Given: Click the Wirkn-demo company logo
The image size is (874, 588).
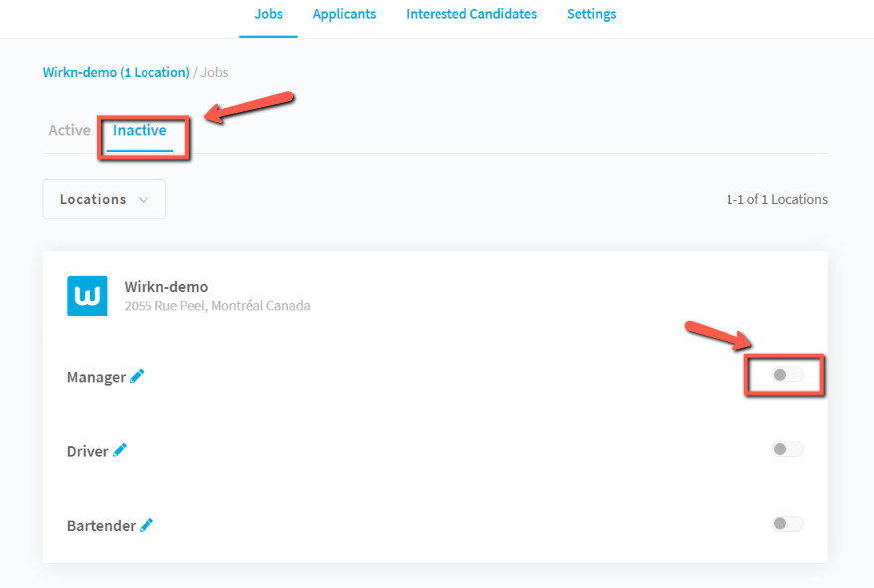Looking at the screenshot, I should [x=87, y=296].
